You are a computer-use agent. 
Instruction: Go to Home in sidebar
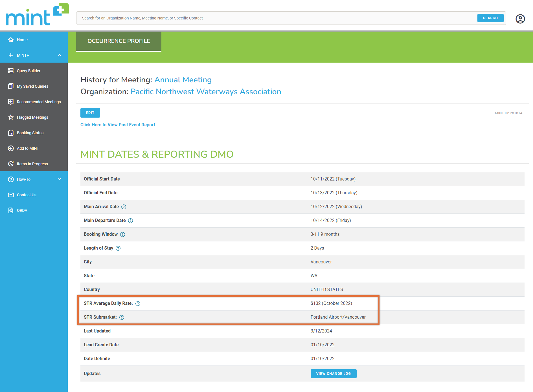(x=34, y=40)
